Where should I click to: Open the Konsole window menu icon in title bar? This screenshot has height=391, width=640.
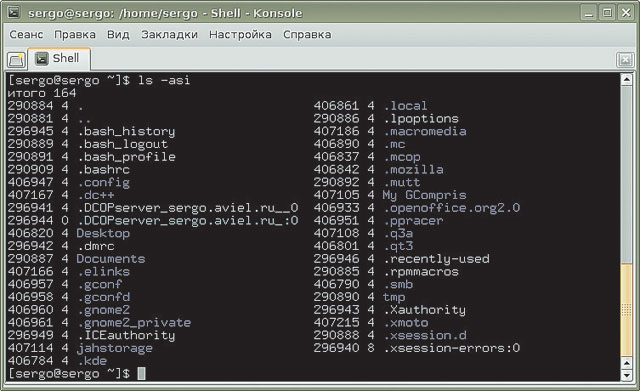coord(13,12)
